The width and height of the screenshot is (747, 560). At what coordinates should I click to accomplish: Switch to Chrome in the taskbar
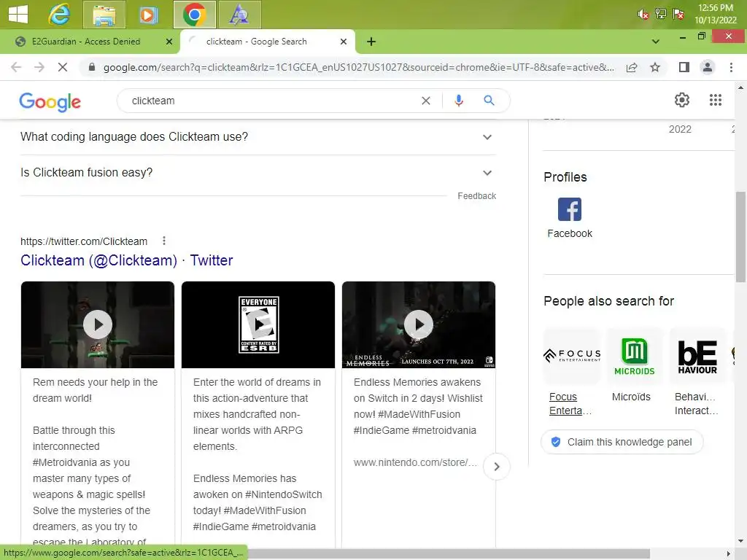tap(194, 15)
